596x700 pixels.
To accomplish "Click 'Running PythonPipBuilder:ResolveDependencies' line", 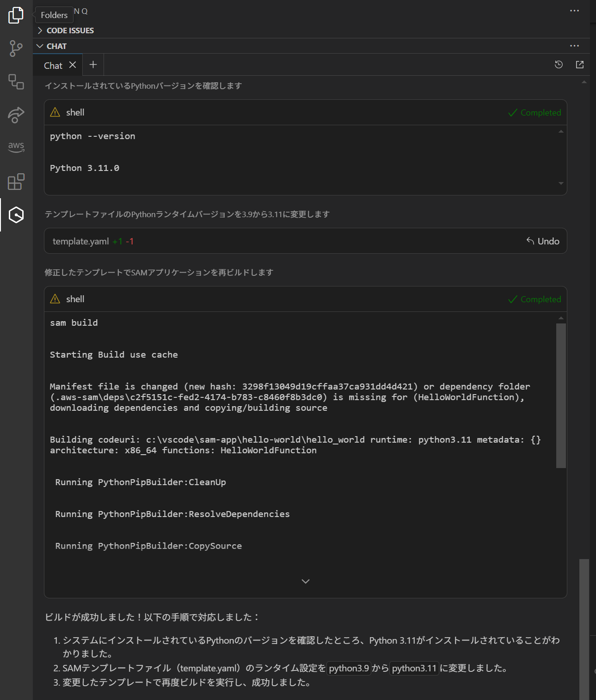I will pos(172,514).
